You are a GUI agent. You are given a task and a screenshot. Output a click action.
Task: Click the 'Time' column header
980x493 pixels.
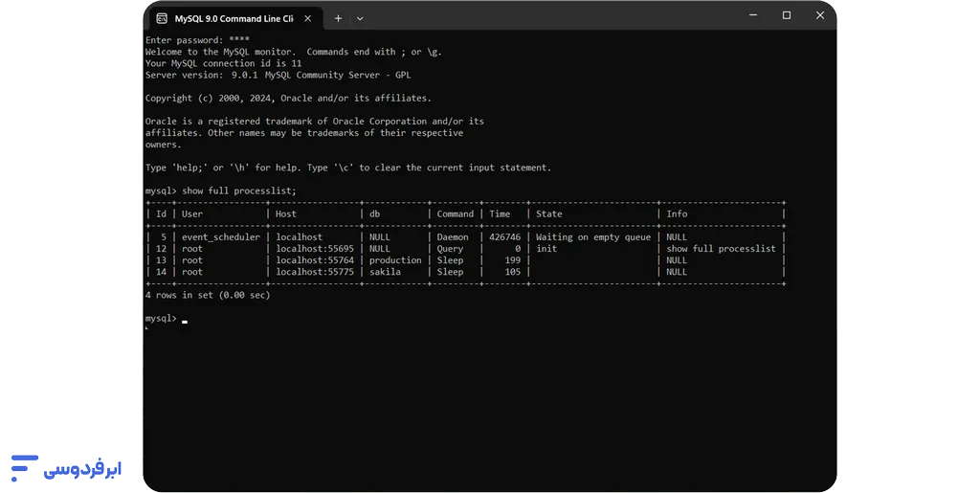point(500,213)
